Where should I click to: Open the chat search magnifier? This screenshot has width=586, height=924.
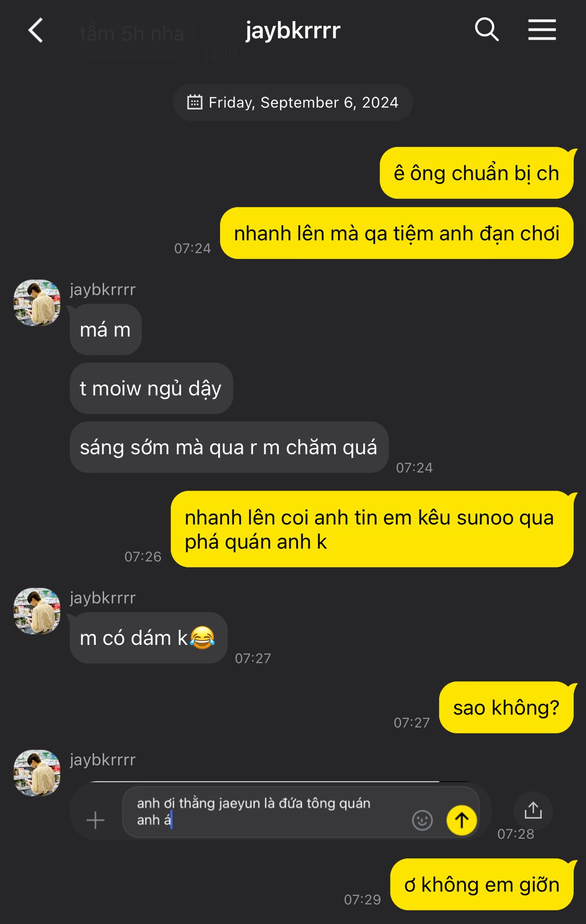click(x=486, y=29)
